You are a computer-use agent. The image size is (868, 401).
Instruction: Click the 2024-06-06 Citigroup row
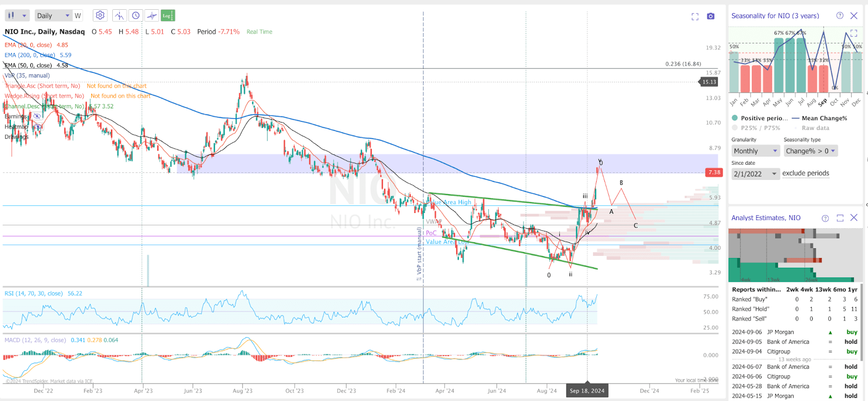[x=795, y=377]
